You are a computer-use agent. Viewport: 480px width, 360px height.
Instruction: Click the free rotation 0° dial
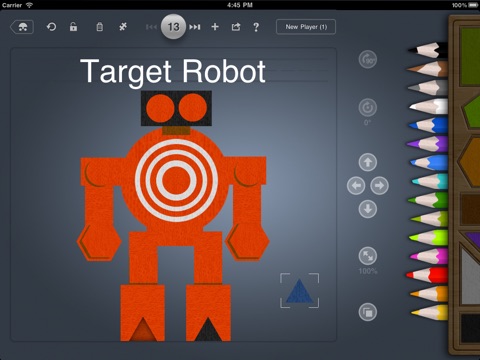[x=368, y=108]
